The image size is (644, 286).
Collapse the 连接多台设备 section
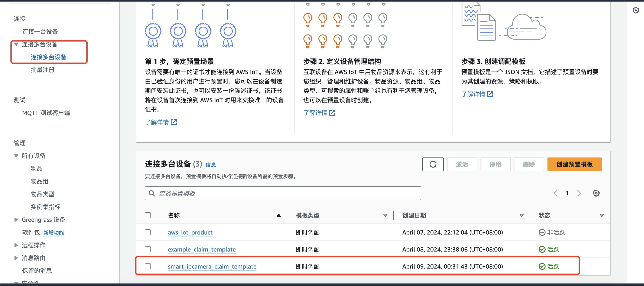16,44
